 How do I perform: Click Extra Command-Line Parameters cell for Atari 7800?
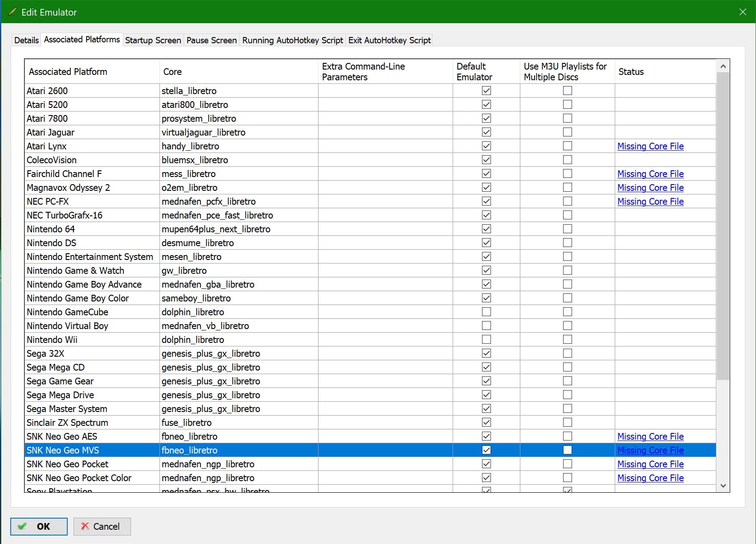pyautogui.click(x=385, y=119)
